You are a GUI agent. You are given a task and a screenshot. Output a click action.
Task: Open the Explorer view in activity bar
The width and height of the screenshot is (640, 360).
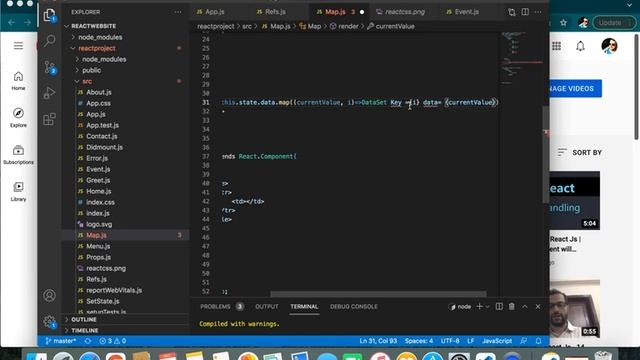49,15
